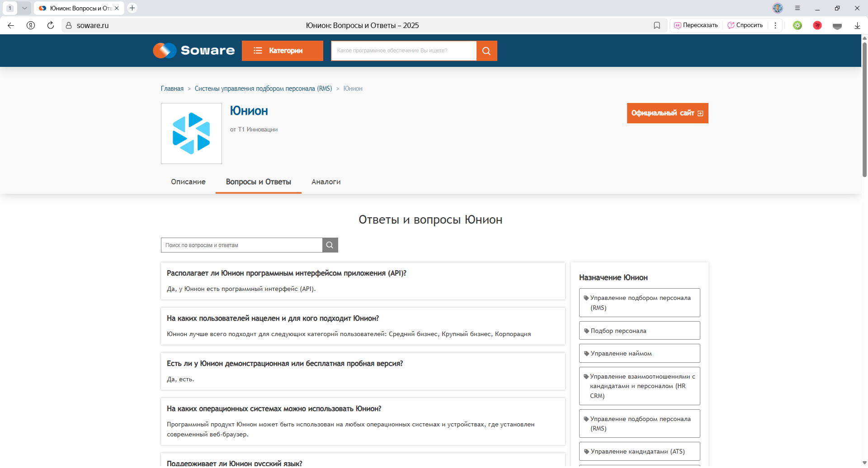The height and width of the screenshot is (468, 868).
Task: Click the Пересказать button
Action: tap(696, 25)
